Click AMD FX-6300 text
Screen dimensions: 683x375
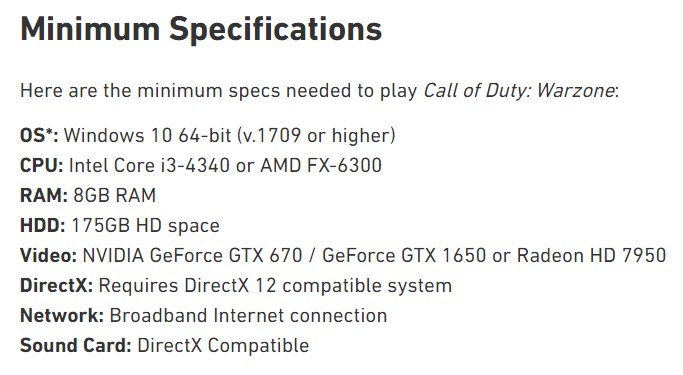click(321, 166)
